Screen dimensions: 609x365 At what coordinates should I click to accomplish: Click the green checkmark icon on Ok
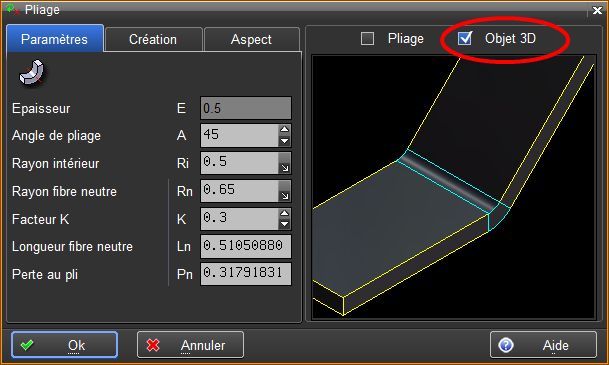[x=27, y=345]
